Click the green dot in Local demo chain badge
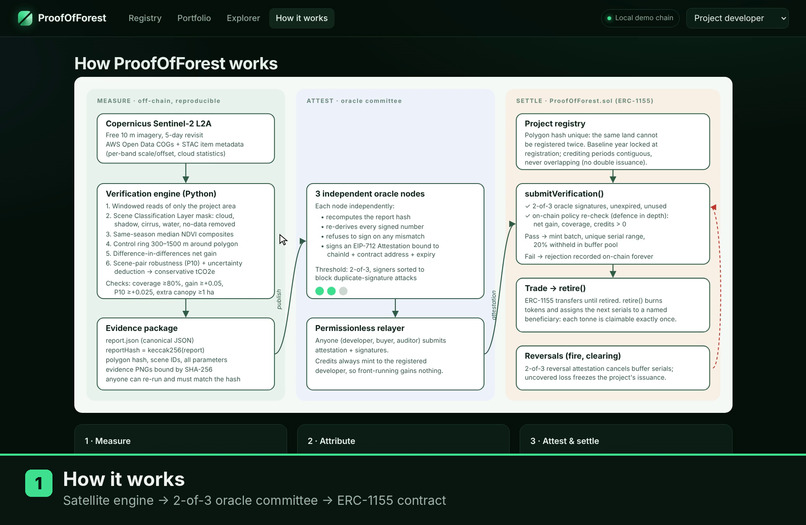This screenshot has height=525, width=806. pos(609,18)
